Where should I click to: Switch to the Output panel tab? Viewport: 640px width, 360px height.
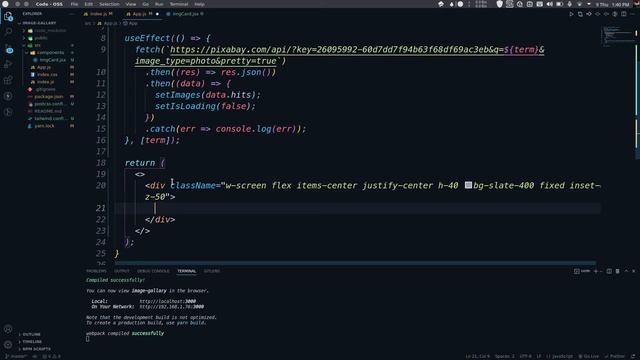(x=122, y=271)
